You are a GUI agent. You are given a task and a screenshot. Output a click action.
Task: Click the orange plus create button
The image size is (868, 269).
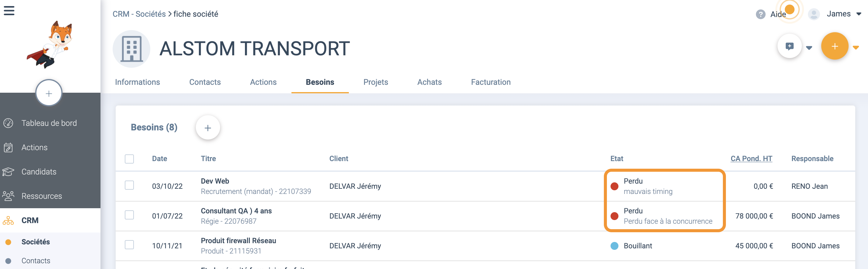[x=835, y=46]
